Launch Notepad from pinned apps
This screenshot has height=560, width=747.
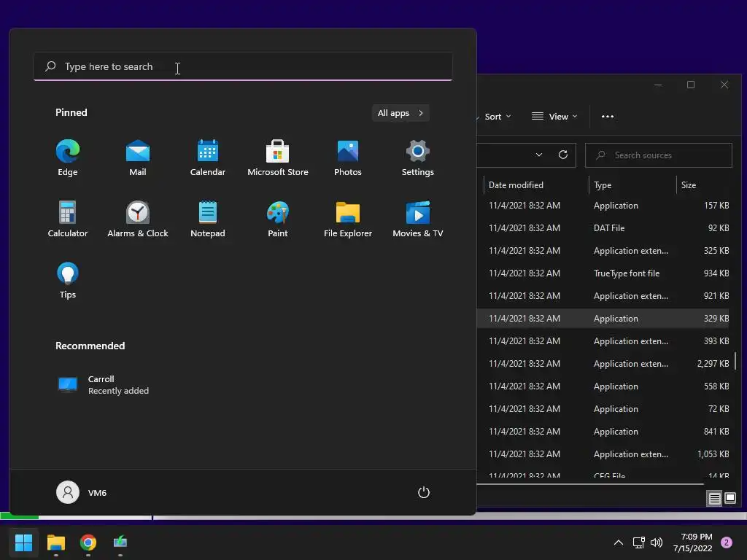(x=208, y=219)
